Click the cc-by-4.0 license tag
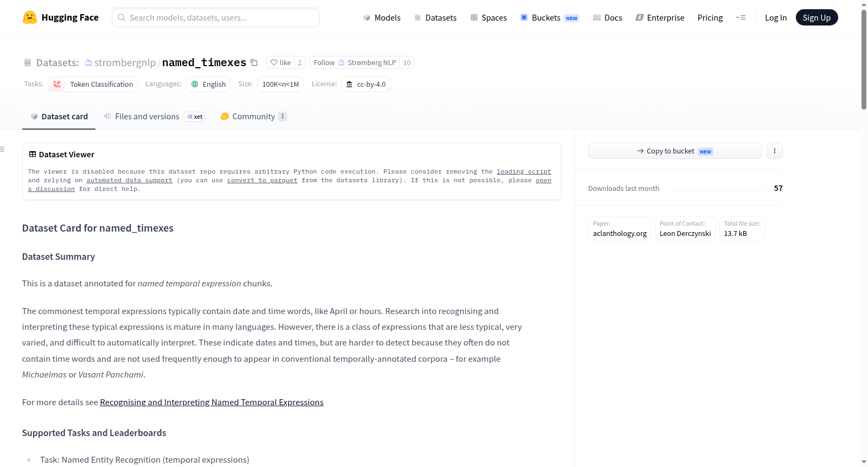Image resolution: width=868 pixels, height=467 pixels. coord(366,84)
